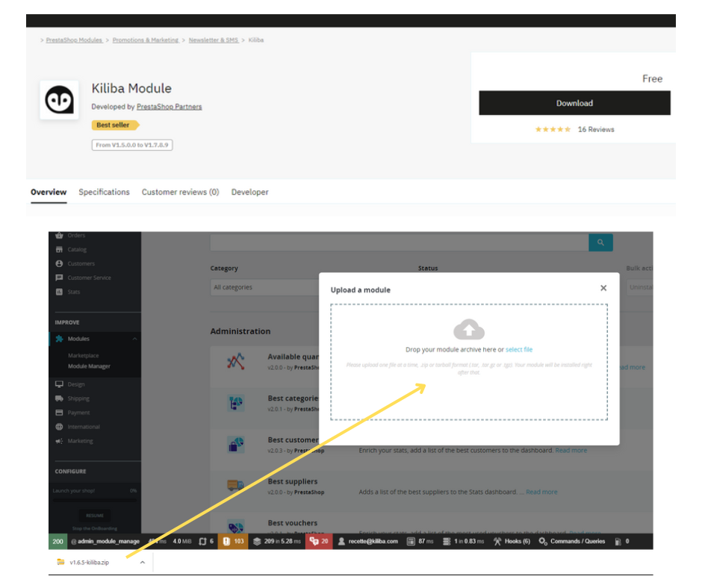Open Marketplace in the sidebar submenu
This screenshot has width=702, height=588.
[84, 356]
